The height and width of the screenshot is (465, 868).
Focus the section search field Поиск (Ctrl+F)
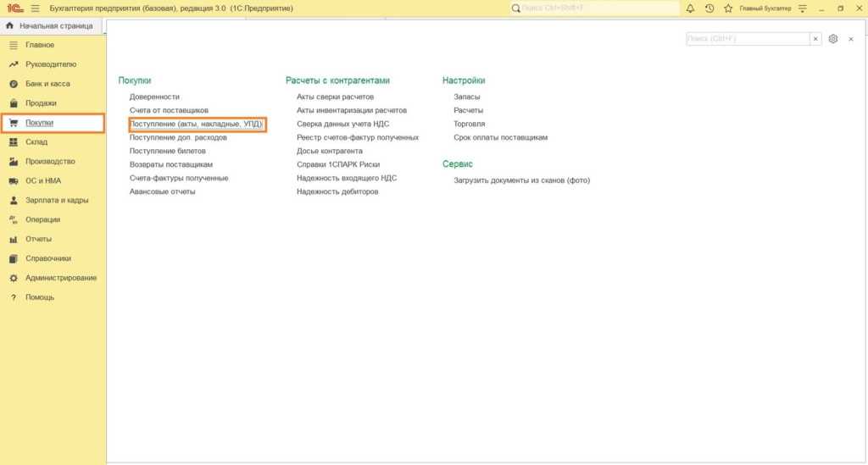[x=748, y=39]
